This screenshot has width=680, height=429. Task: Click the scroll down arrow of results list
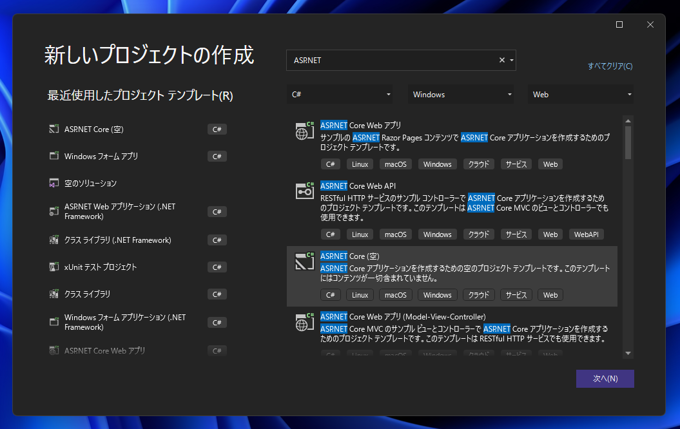(628, 354)
